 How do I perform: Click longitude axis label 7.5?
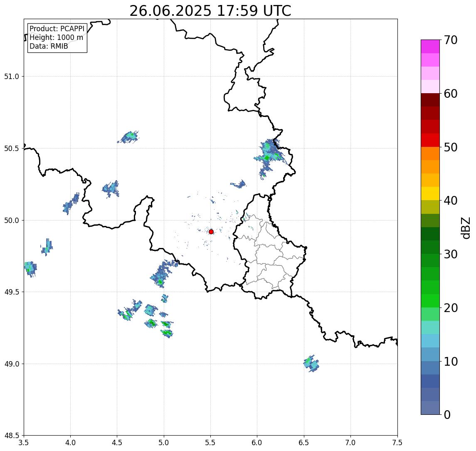tap(397, 443)
